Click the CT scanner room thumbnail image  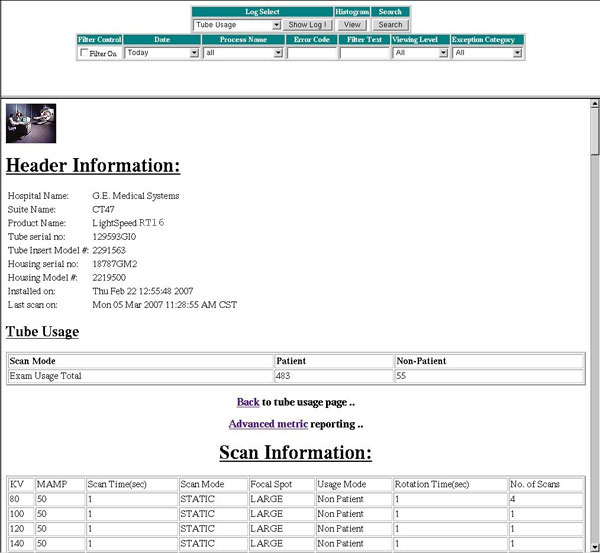(x=31, y=124)
